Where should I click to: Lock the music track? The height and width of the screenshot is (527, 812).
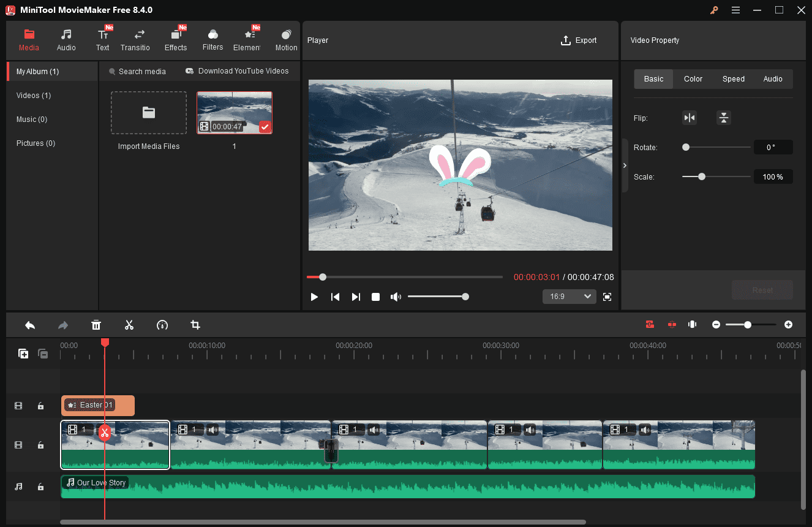(x=40, y=486)
